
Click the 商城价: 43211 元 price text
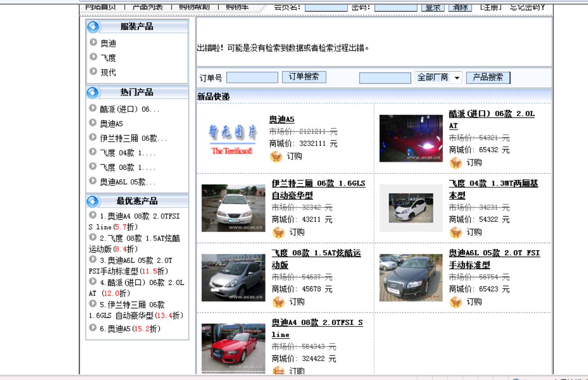(x=302, y=220)
